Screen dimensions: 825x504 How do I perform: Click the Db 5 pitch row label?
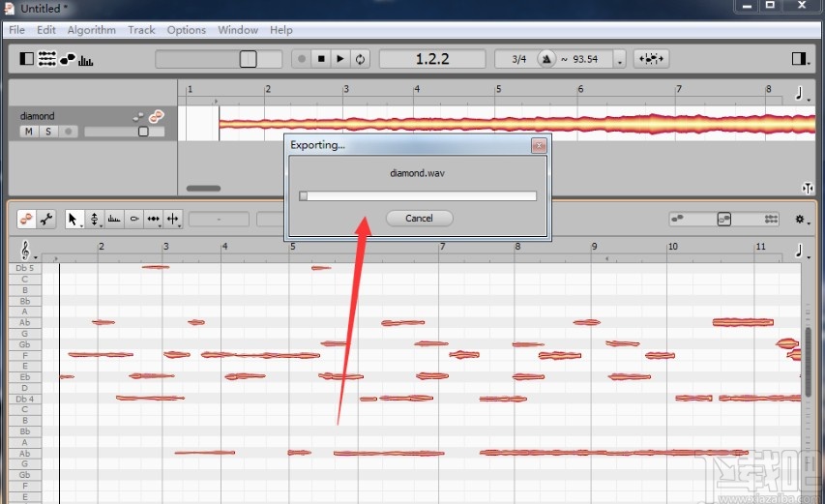[x=25, y=268]
